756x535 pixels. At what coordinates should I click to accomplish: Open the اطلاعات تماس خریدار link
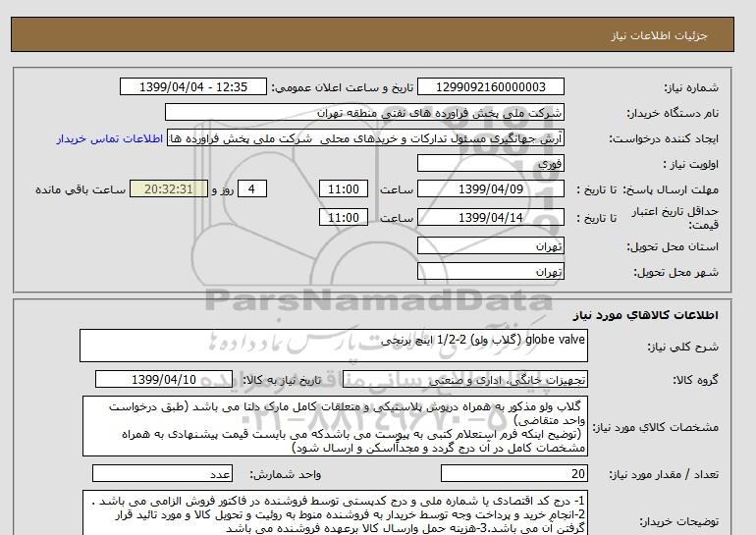click(x=109, y=138)
